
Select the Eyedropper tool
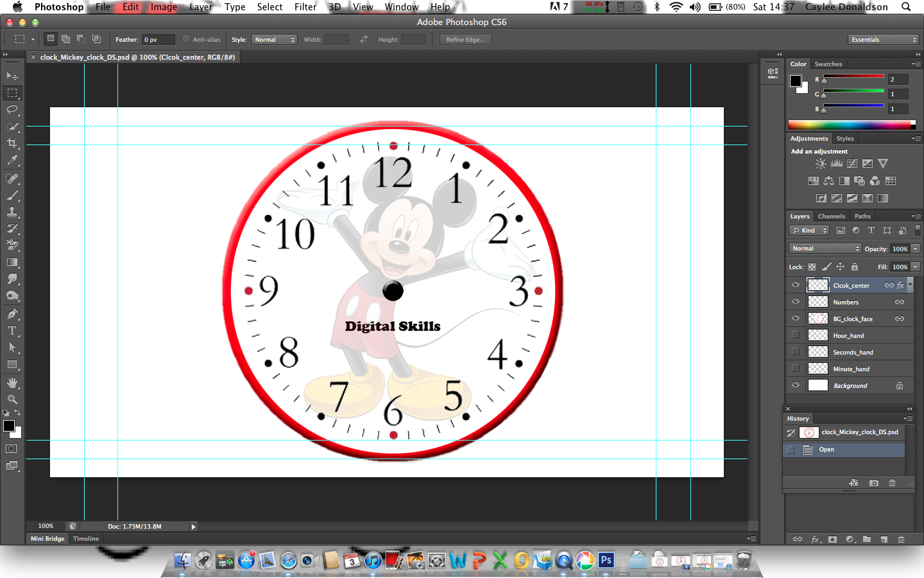(x=12, y=161)
